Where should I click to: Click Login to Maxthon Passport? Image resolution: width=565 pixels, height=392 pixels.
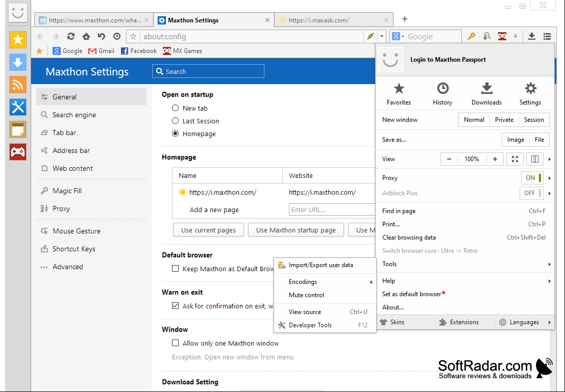(448, 60)
